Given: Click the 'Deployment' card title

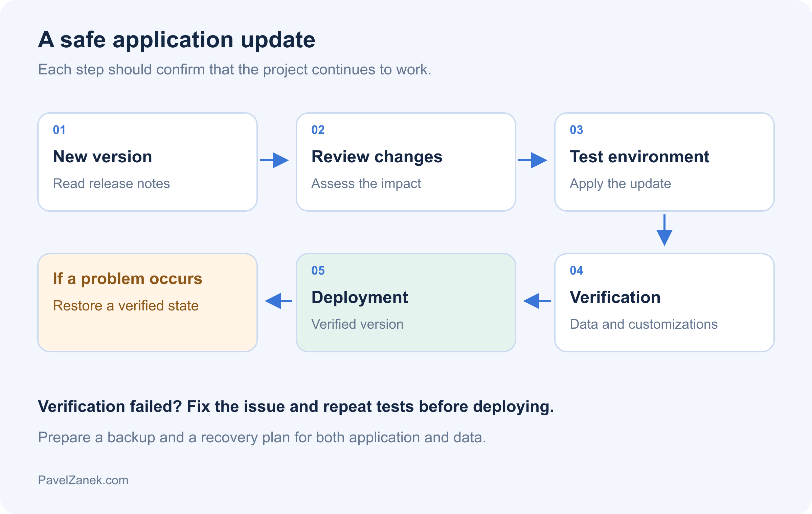Looking at the screenshot, I should pyautogui.click(x=360, y=298).
